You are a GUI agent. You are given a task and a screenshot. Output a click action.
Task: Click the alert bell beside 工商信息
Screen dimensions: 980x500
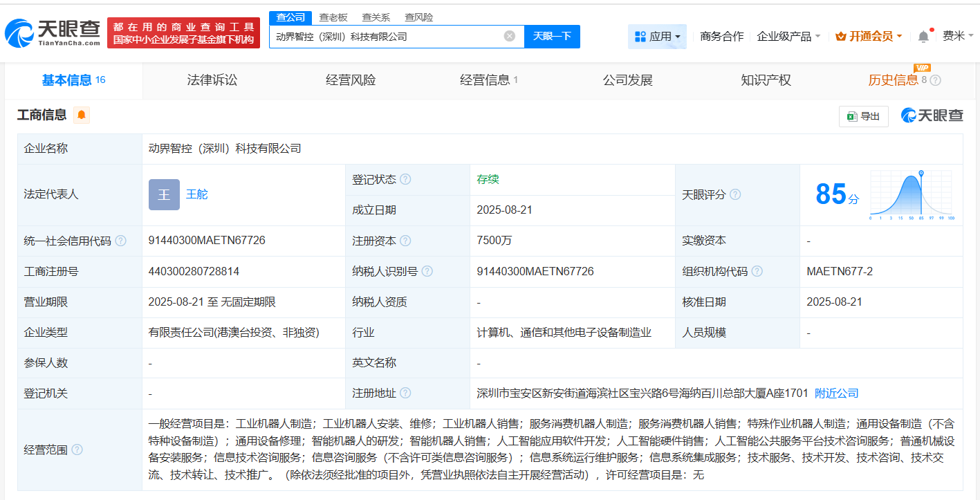click(x=81, y=115)
